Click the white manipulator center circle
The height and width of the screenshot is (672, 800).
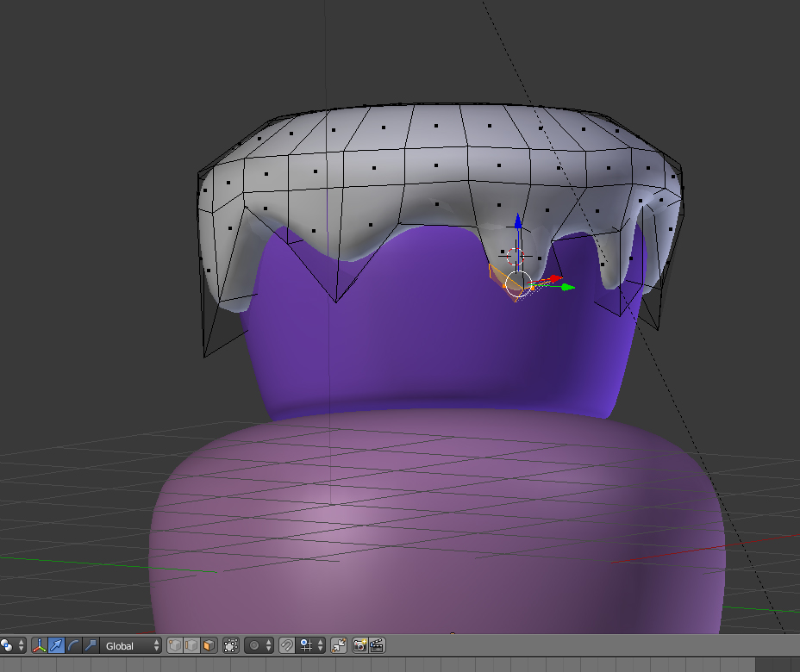pyautogui.click(x=517, y=283)
